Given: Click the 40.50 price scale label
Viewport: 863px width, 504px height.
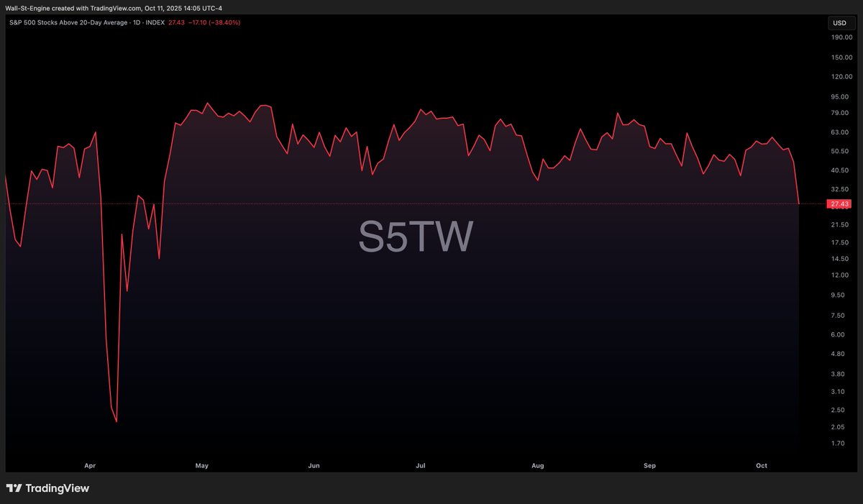Looking at the screenshot, I should tap(841, 171).
